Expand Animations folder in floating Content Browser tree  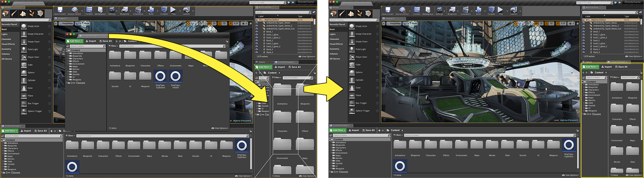click(x=68, y=53)
